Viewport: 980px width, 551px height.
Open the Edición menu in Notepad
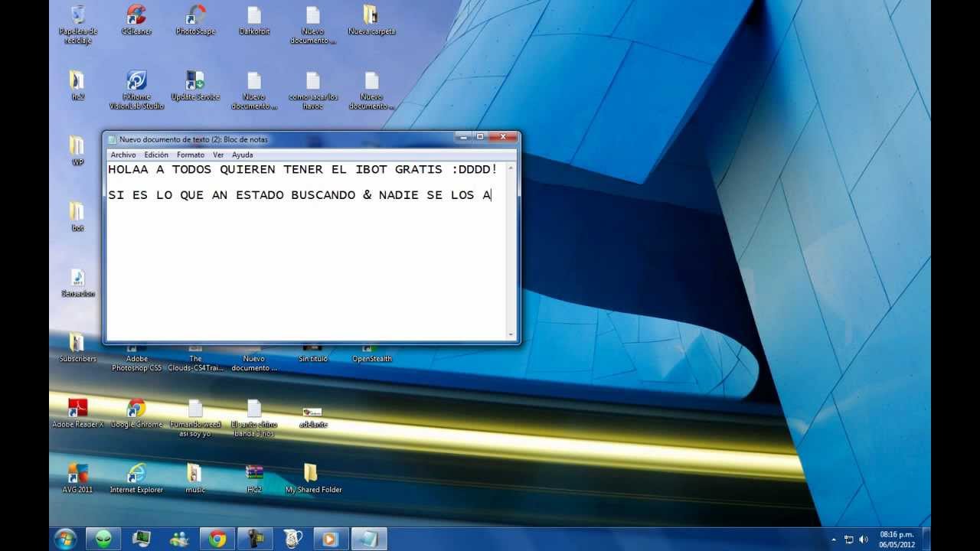click(x=156, y=155)
